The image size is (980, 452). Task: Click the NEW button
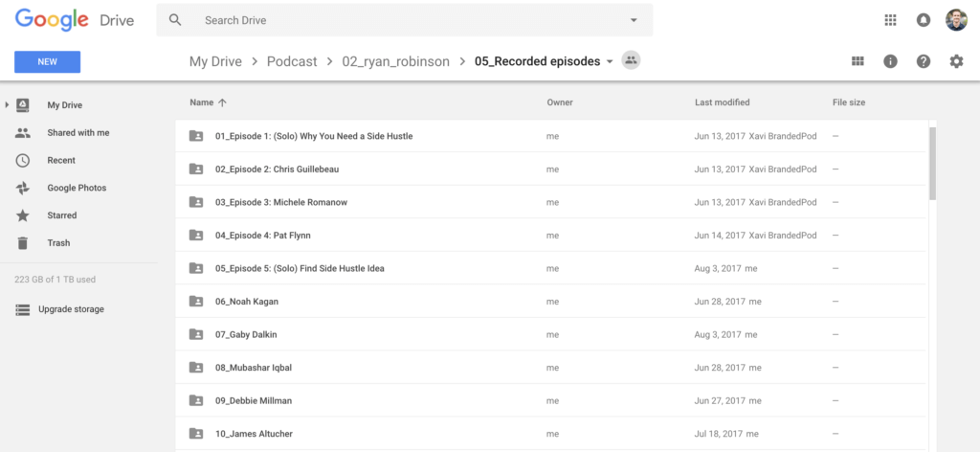click(48, 61)
